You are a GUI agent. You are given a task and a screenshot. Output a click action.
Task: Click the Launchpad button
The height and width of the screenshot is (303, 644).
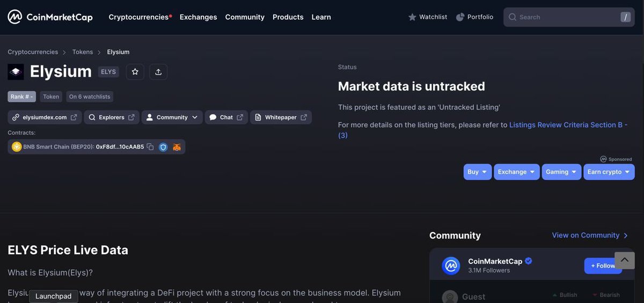tap(54, 297)
